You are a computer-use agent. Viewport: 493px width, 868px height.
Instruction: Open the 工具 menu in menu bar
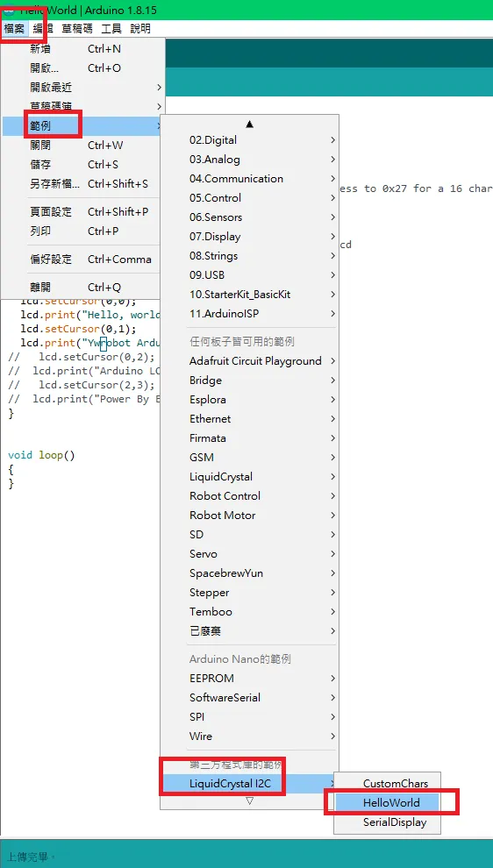click(x=111, y=29)
